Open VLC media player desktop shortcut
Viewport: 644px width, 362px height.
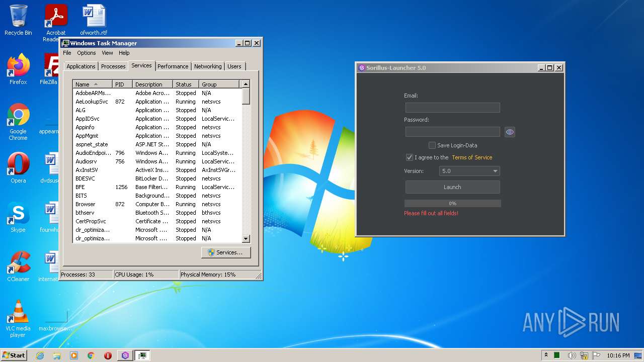[x=18, y=318]
